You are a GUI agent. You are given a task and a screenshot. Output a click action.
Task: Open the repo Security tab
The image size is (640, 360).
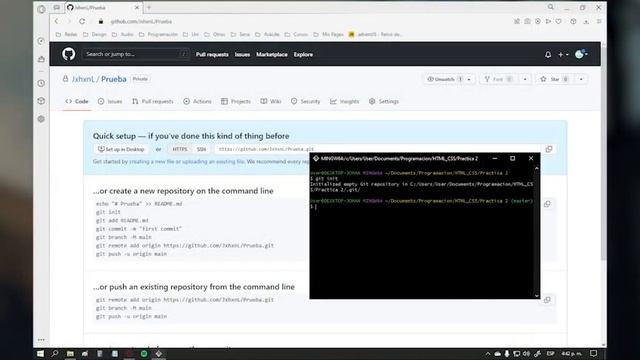[x=305, y=101]
